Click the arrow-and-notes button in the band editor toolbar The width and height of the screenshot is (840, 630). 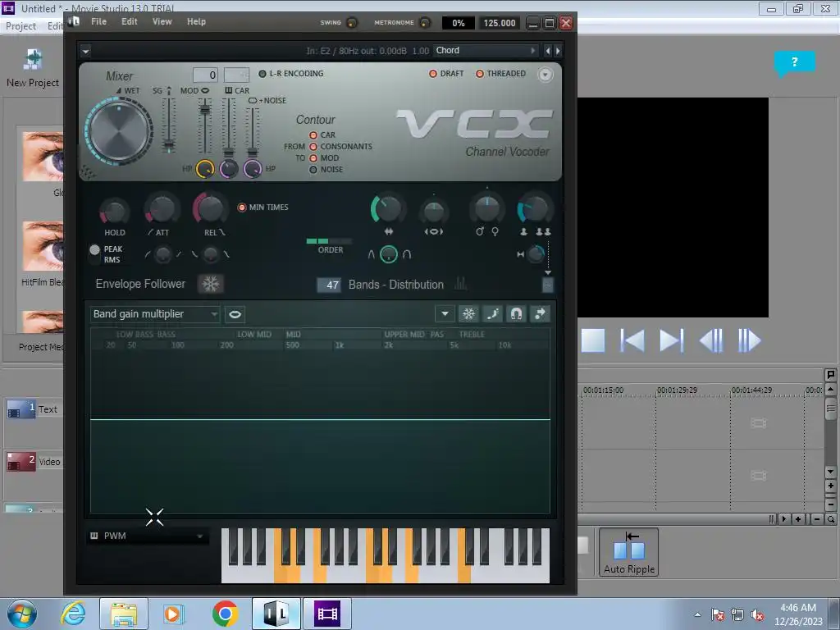pos(540,314)
